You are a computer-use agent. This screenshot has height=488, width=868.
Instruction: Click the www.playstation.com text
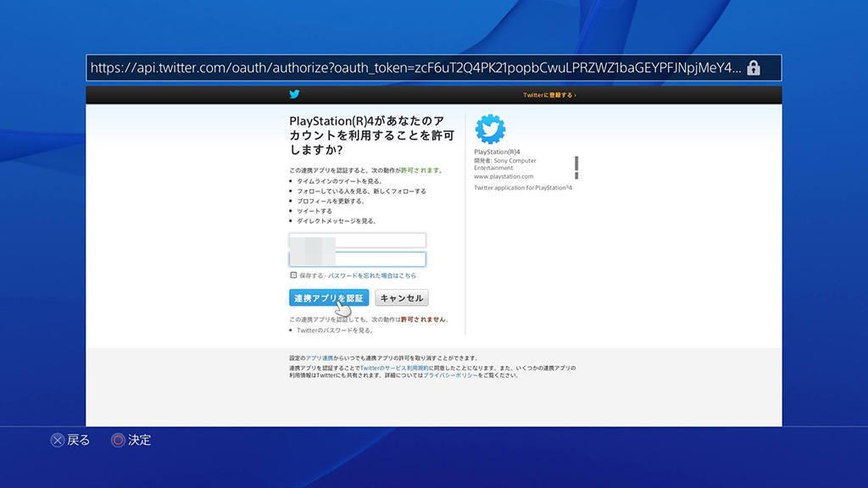tap(504, 176)
